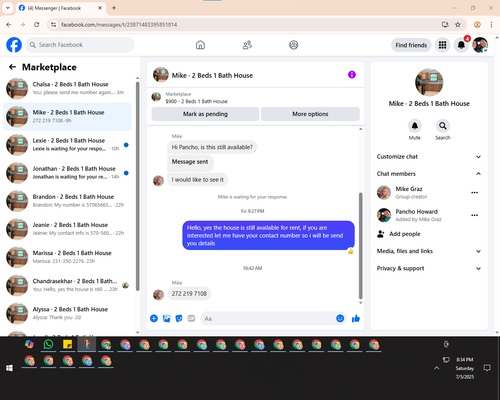500x400 pixels.
Task: Open Alyssa conversation
Action: point(67,313)
